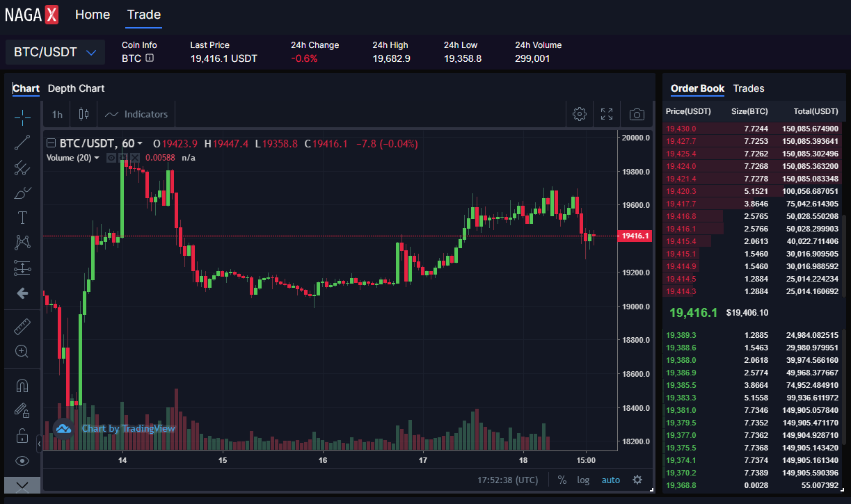
Task: Open Volume indicator format settings
Action: point(123,158)
